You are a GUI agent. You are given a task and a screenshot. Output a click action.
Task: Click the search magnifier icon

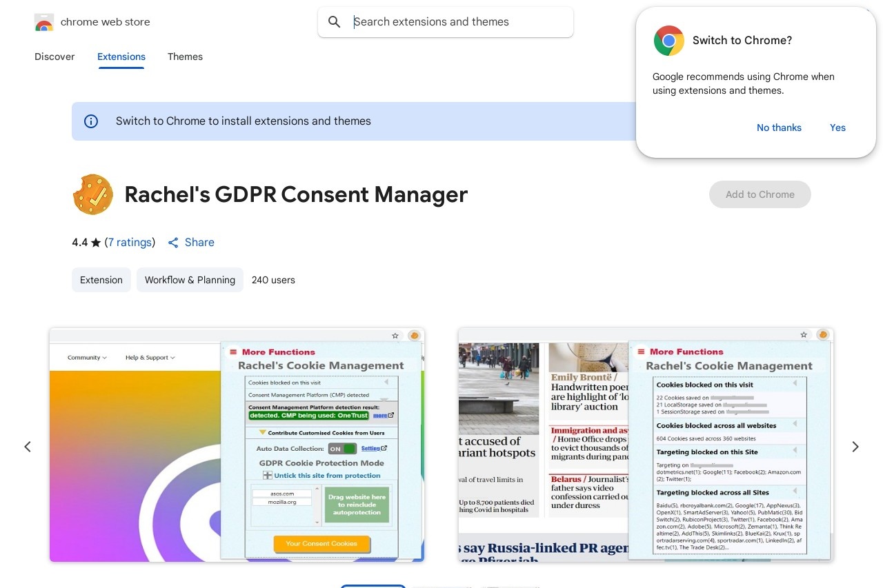click(335, 22)
